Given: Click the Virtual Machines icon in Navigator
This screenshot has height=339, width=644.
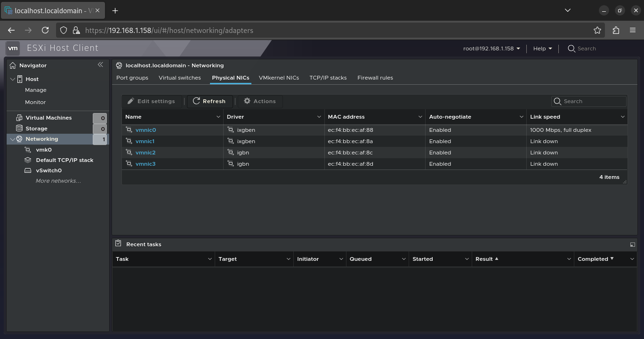Looking at the screenshot, I should coord(19,118).
